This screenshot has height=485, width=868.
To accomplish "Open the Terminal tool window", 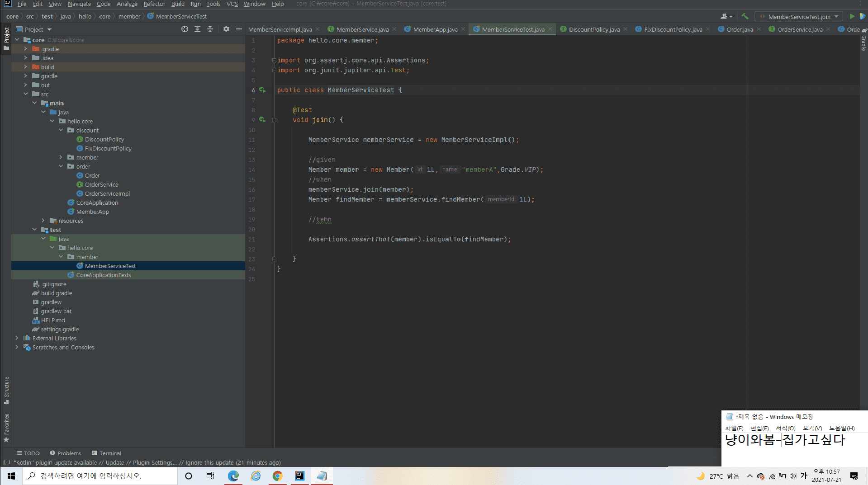I will coord(106,453).
